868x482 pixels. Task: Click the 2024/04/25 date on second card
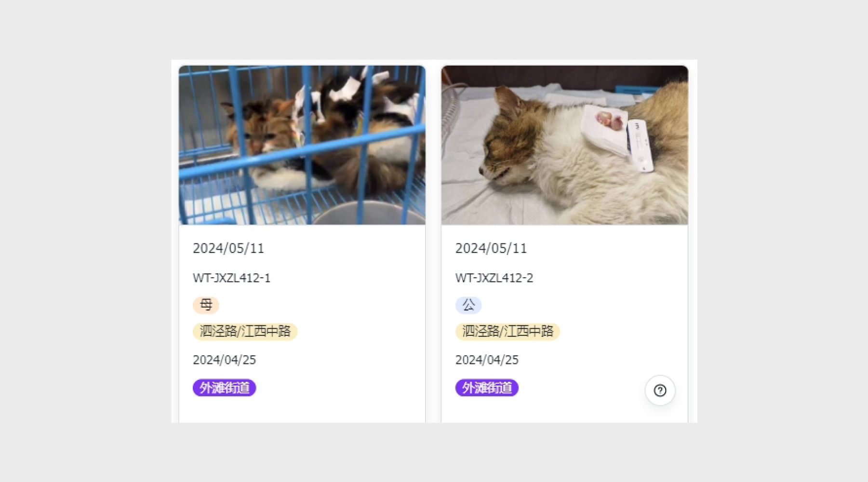487,360
